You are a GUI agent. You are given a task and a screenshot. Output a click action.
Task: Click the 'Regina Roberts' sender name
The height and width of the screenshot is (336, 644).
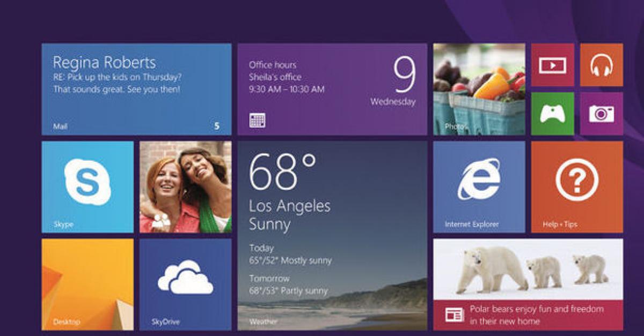[105, 62]
